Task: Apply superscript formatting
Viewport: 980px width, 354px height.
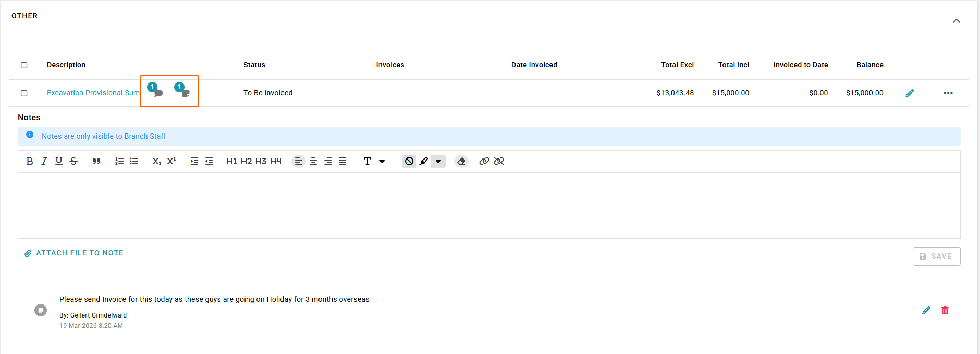Action: 171,161
